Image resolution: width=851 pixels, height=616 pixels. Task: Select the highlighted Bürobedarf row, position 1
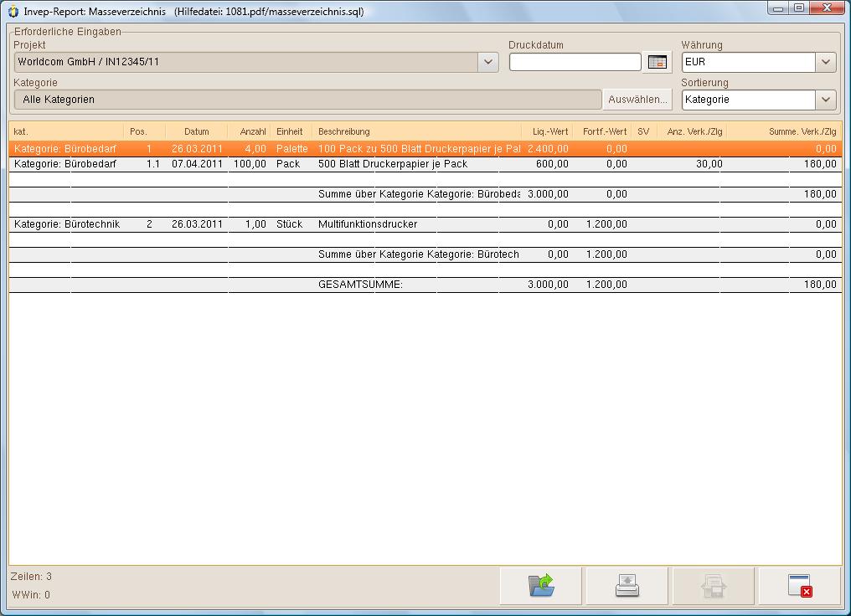point(425,149)
